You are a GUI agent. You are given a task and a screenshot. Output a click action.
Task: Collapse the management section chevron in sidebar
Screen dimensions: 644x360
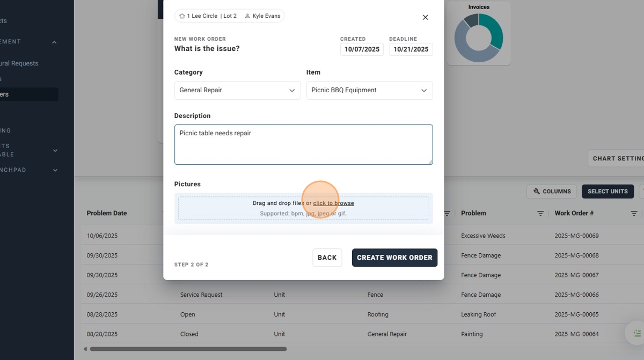[x=54, y=42]
